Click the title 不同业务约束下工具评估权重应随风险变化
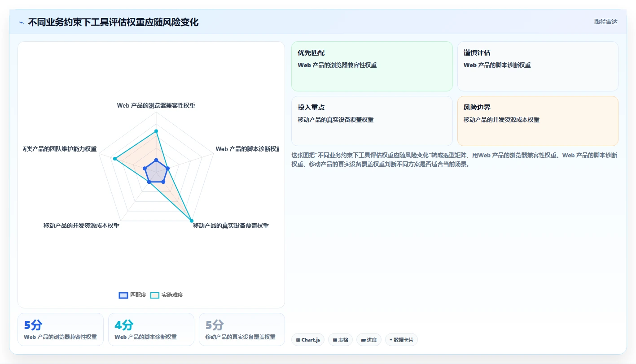Image resolution: width=636 pixels, height=364 pixels. click(113, 22)
